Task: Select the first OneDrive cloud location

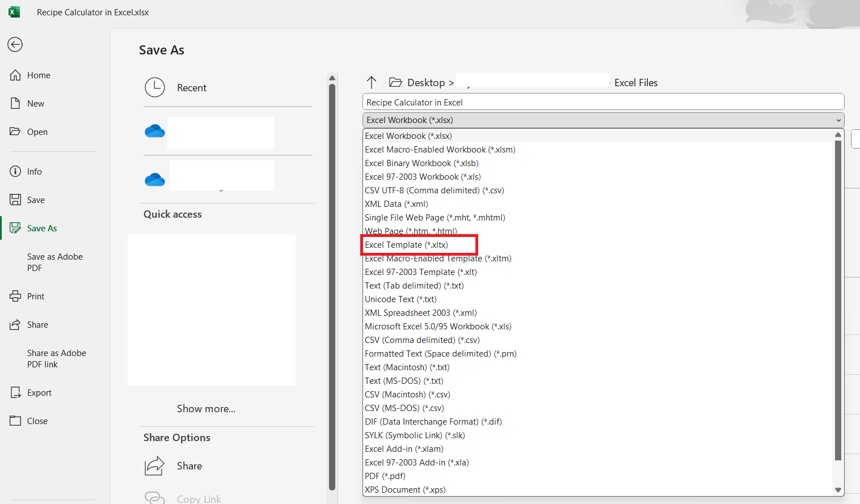Action: pyautogui.click(x=155, y=132)
